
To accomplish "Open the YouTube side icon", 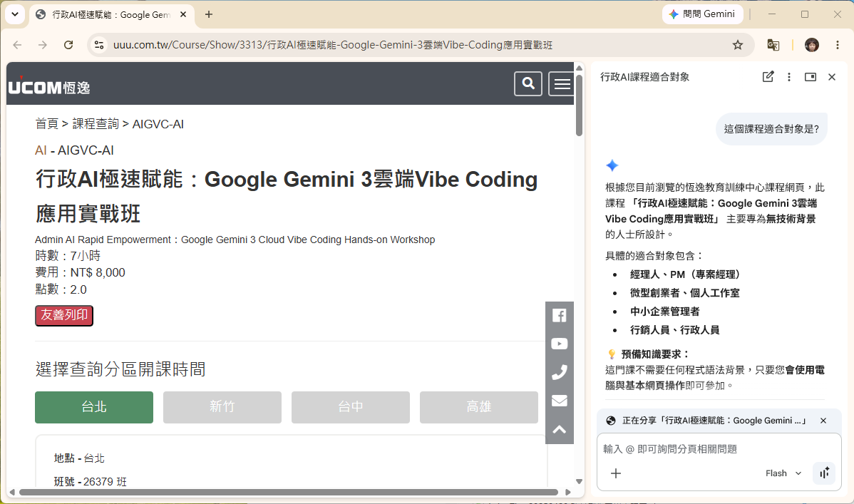I will click(x=560, y=344).
